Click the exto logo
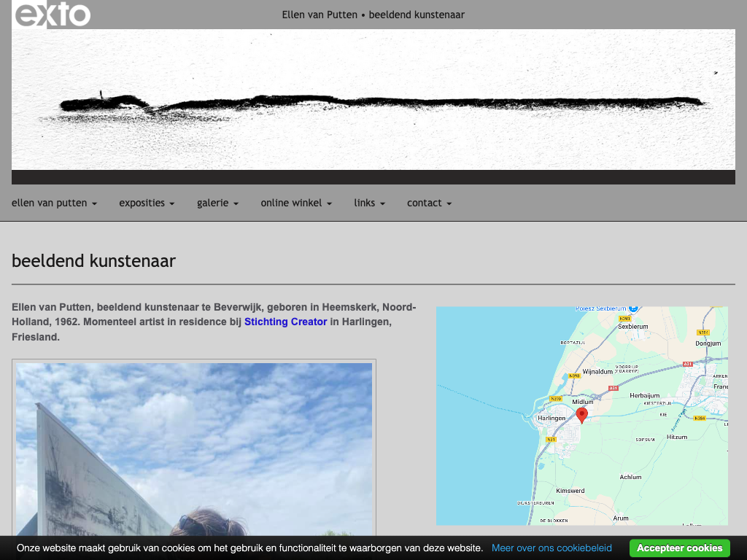747x560 pixels. tap(53, 15)
